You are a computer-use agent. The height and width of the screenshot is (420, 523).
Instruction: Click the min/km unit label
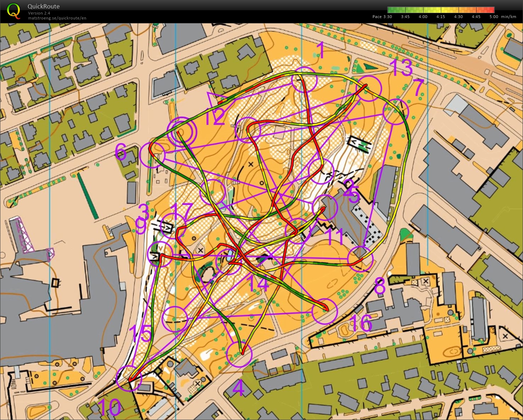(508, 17)
